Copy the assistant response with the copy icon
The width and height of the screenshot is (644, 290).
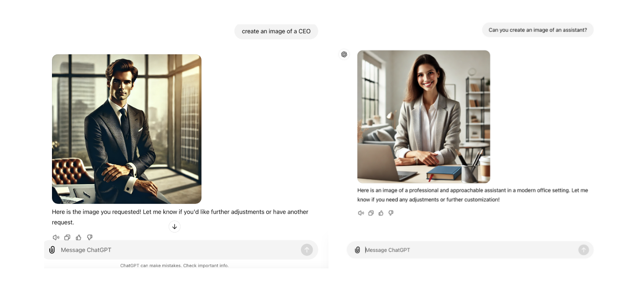point(371,213)
